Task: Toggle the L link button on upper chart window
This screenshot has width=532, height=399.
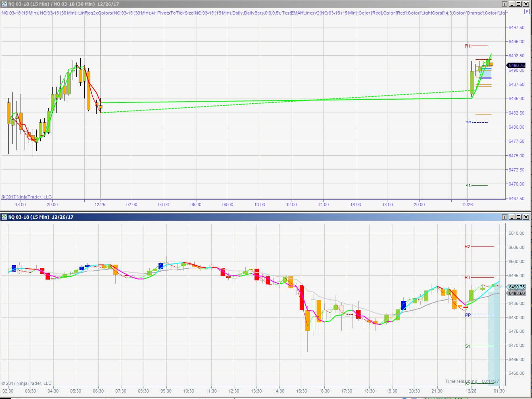Action: [x=505, y=4]
